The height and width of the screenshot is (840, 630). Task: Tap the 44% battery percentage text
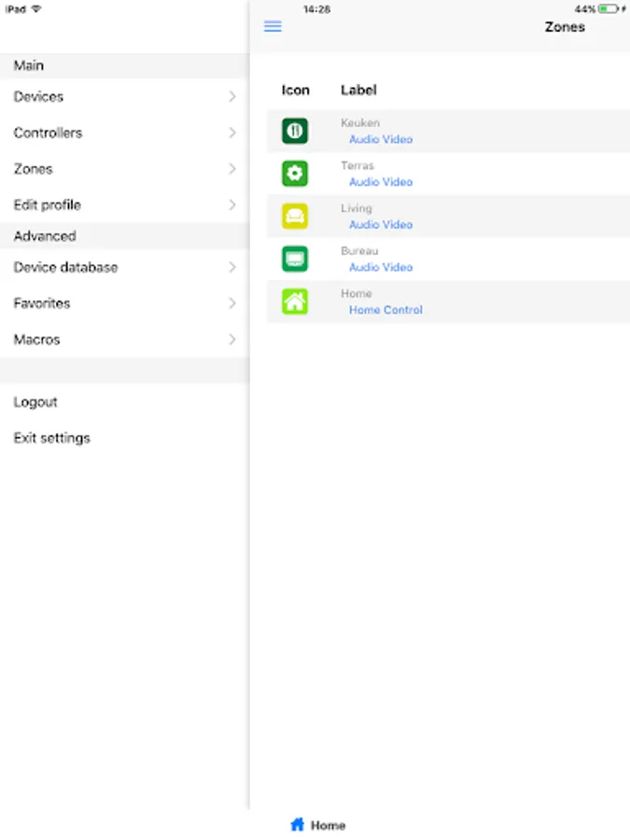585,9
